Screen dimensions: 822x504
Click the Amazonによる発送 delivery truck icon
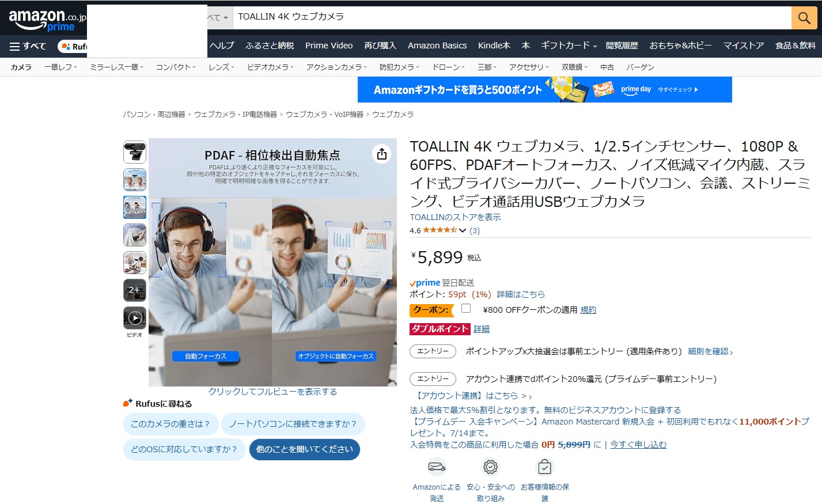coord(437,466)
